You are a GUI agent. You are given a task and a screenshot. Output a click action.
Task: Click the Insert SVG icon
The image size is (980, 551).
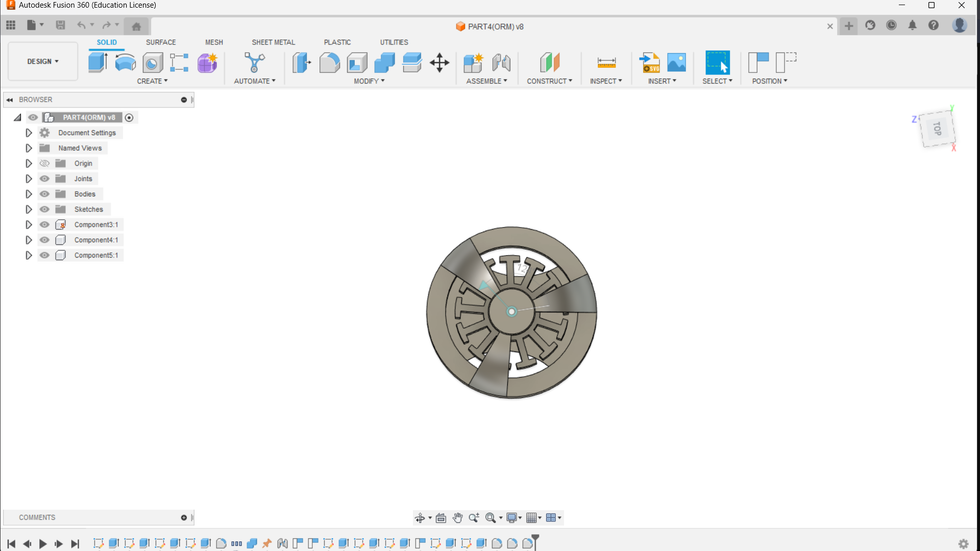click(x=650, y=62)
